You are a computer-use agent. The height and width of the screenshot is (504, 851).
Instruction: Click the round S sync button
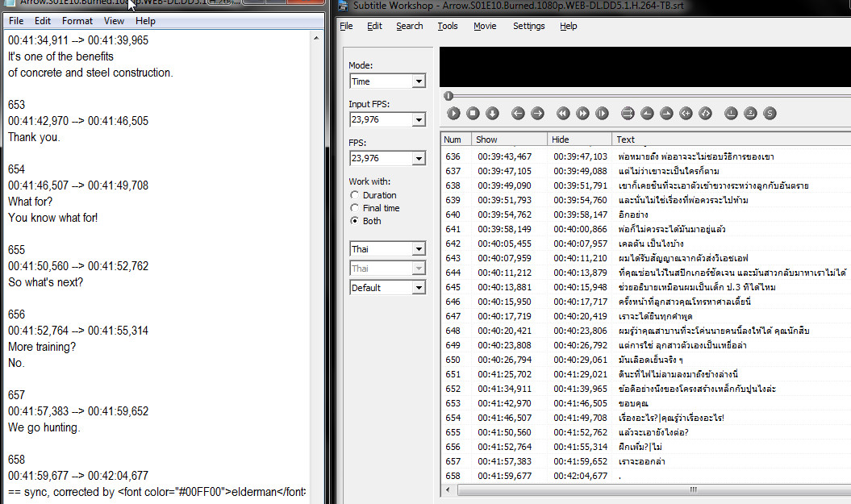pyautogui.click(x=770, y=114)
